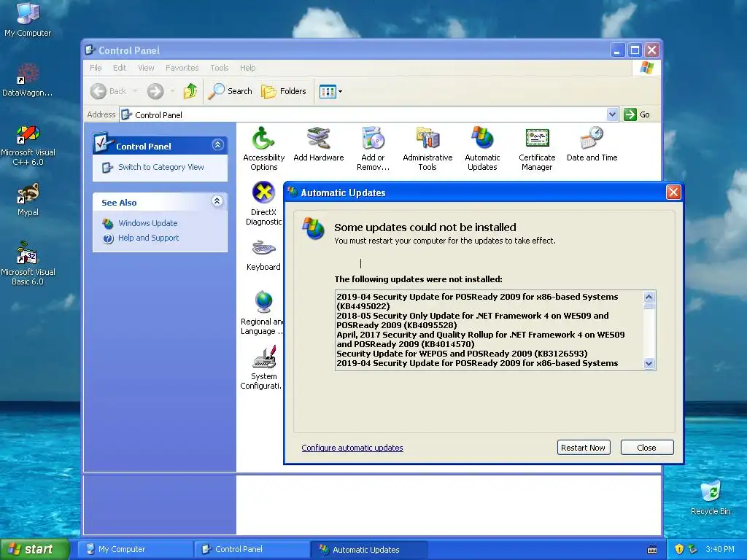Open Add or Remove Programs icon
747x560 pixels.
[x=373, y=148]
